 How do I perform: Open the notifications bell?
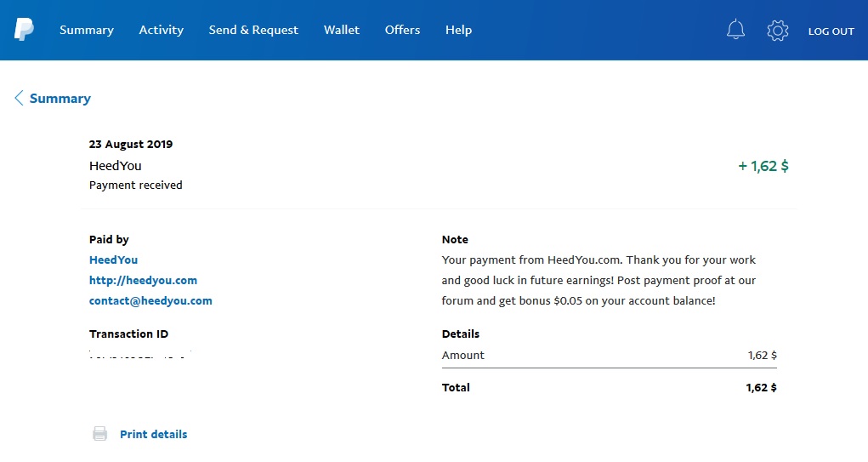[x=735, y=30]
